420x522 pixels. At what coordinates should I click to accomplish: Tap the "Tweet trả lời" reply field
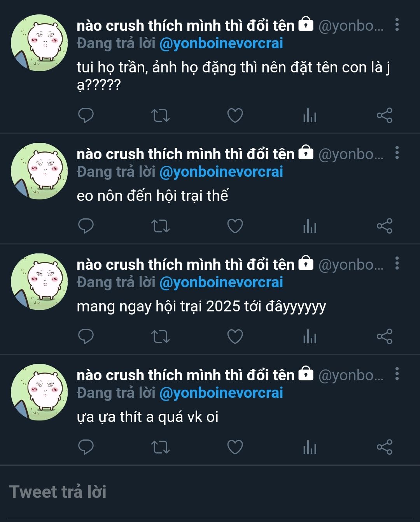pyautogui.click(x=210, y=492)
